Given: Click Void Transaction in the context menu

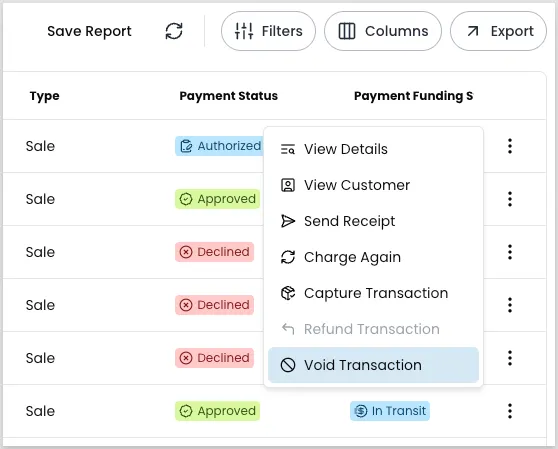Looking at the screenshot, I should point(373,365).
